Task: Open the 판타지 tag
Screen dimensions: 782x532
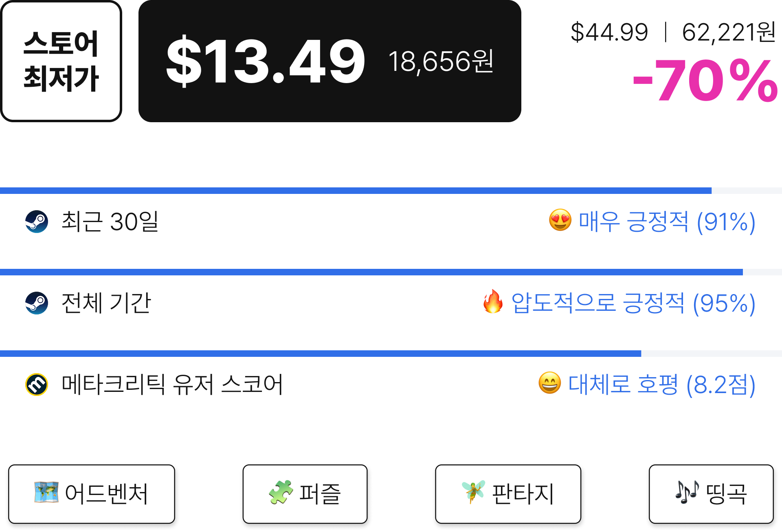Action: pyautogui.click(x=508, y=494)
